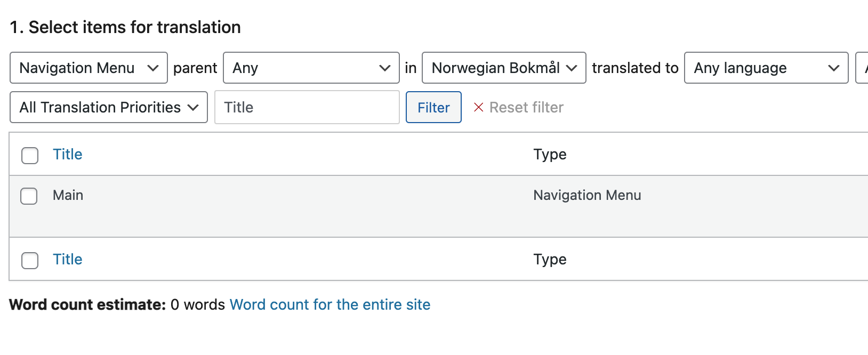The height and width of the screenshot is (355, 868).
Task: Focus the Title search input field
Action: tap(307, 107)
